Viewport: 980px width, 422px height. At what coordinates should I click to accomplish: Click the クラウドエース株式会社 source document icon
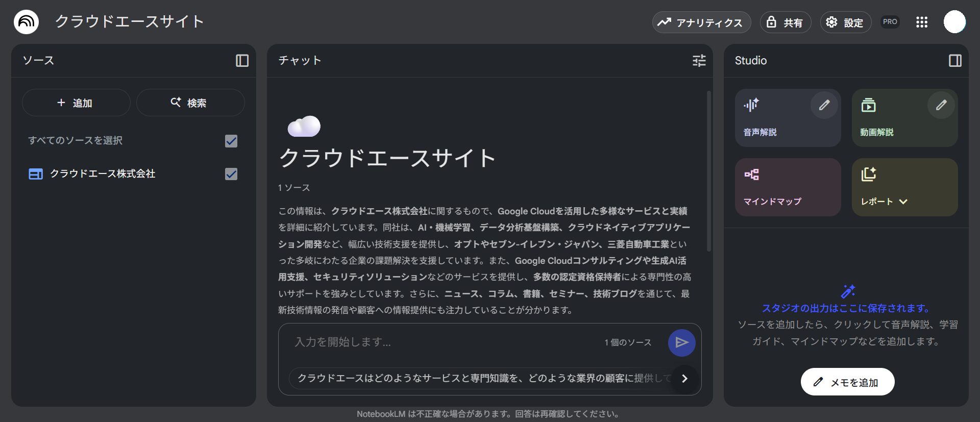click(35, 174)
